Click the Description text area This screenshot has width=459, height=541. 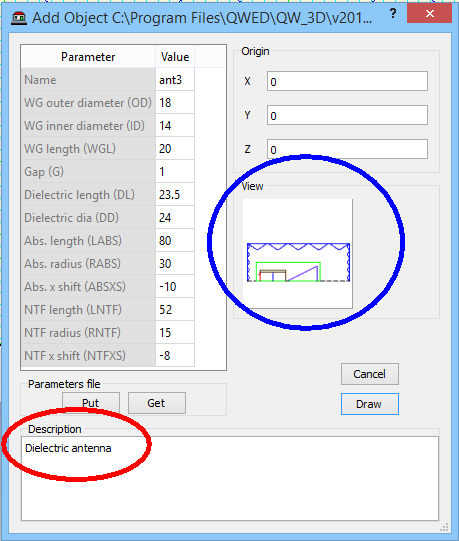click(230, 478)
